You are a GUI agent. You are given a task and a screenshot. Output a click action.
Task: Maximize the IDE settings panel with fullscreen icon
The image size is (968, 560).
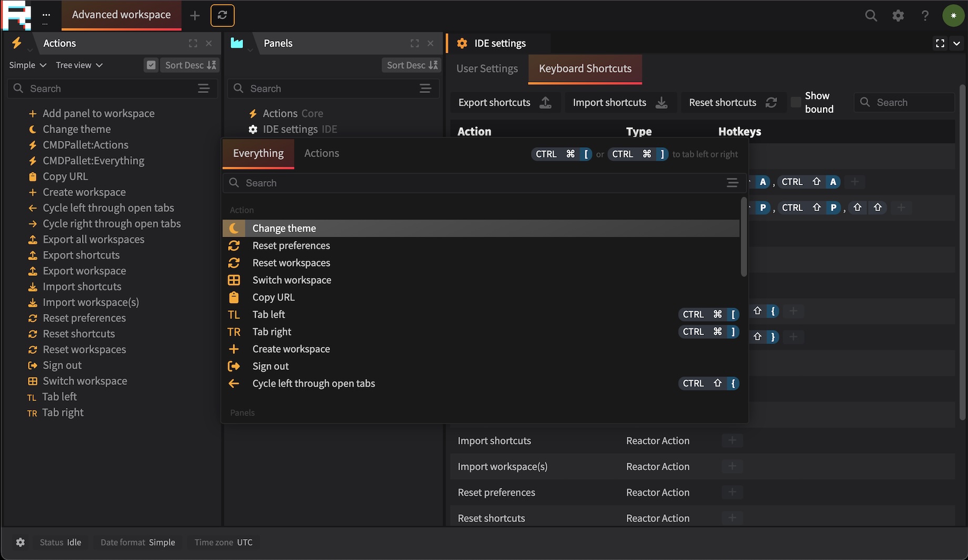[x=940, y=43]
